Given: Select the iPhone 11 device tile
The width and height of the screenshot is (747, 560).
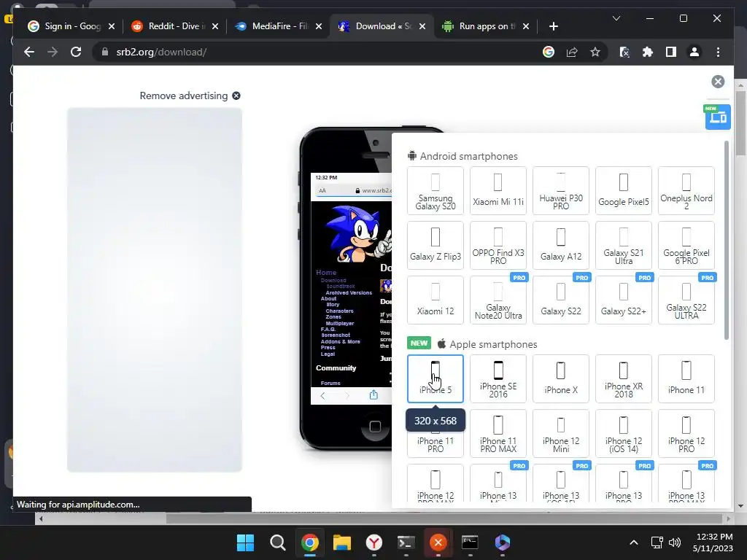Looking at the screenshot, I should coord(686,379).
